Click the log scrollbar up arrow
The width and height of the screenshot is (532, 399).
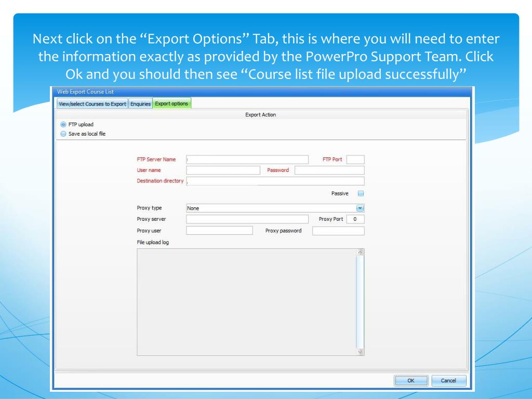[x=361, y=252]
